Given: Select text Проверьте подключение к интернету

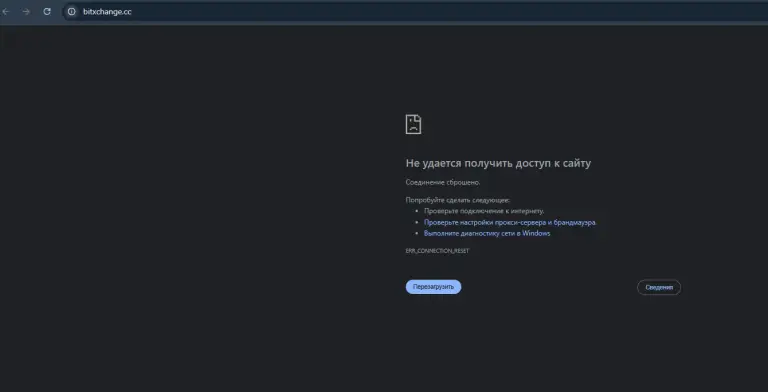Looking at the screenshot, I should (x=484, y=211).
